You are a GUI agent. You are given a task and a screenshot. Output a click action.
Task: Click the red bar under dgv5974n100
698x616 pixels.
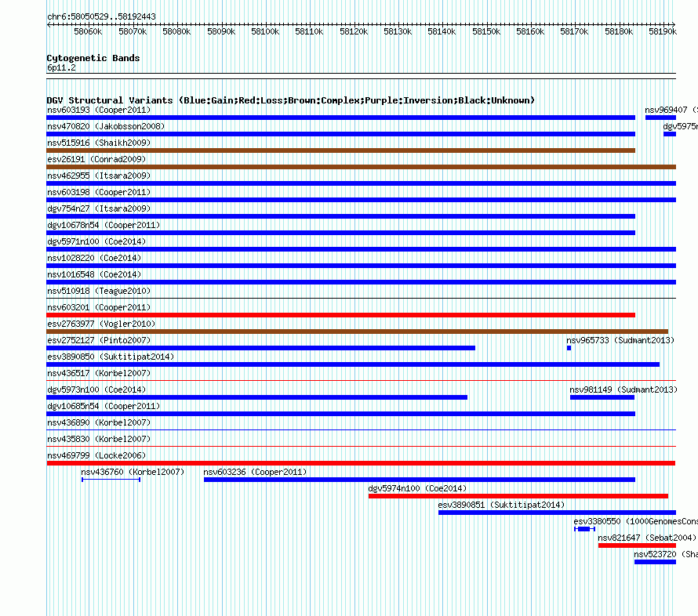click(518, 496)
